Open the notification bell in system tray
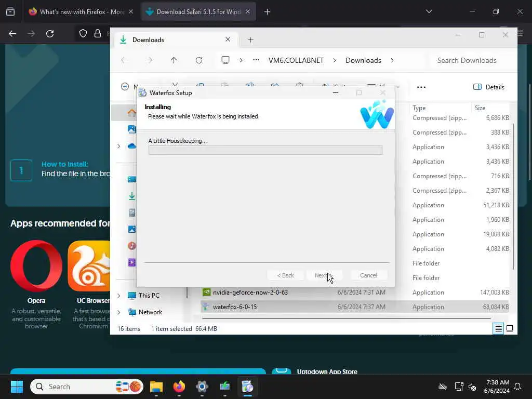 (x=518, y=387)
